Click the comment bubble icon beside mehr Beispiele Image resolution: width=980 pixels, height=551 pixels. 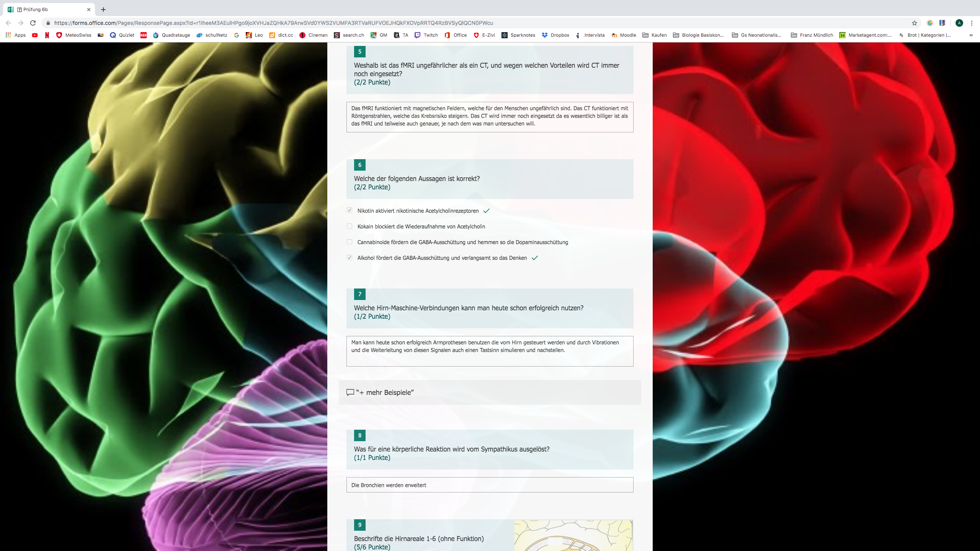click(350, 393)
